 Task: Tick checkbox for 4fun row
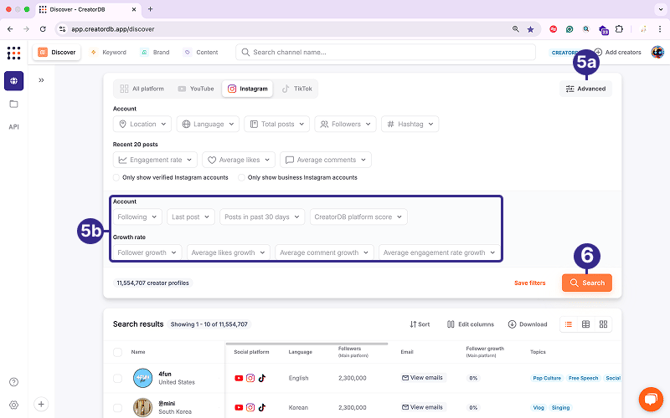coord(118,378)
